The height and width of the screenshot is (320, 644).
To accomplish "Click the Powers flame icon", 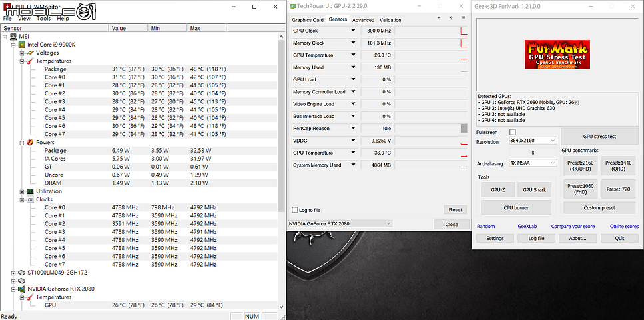I will [x=31, y=142].
